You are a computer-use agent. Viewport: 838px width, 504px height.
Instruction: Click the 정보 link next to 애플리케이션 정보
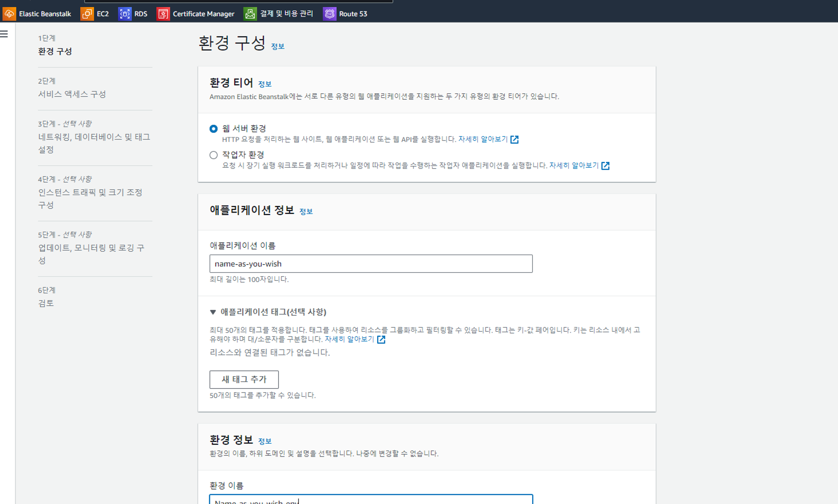[x=305, y=212]
